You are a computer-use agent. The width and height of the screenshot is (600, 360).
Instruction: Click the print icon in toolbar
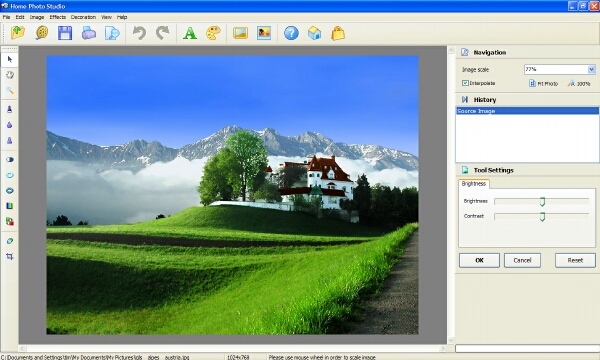tap(89, 33)
